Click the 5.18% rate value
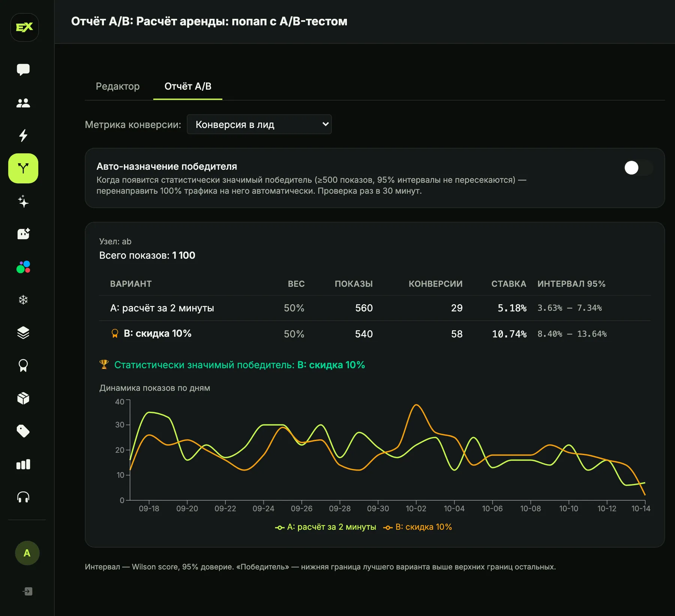The width and height of the screenshot is (675, 616). pos(512,308)
